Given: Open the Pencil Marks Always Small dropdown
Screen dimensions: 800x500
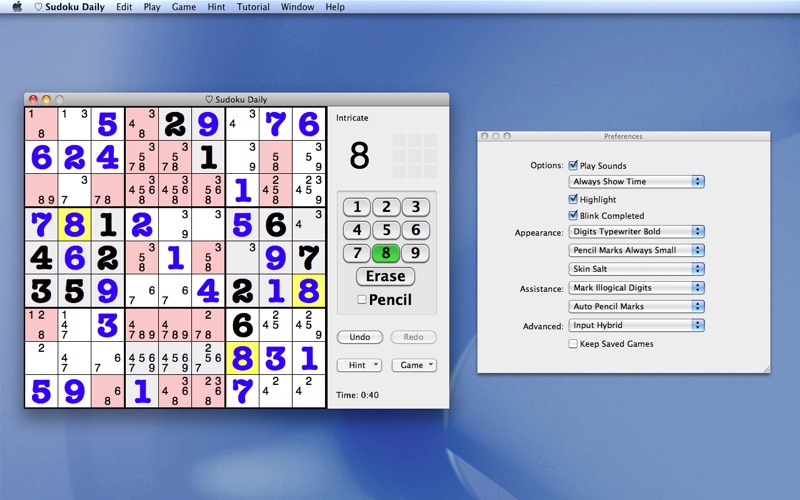Looking at the screenshot, I should coord(636,250).
